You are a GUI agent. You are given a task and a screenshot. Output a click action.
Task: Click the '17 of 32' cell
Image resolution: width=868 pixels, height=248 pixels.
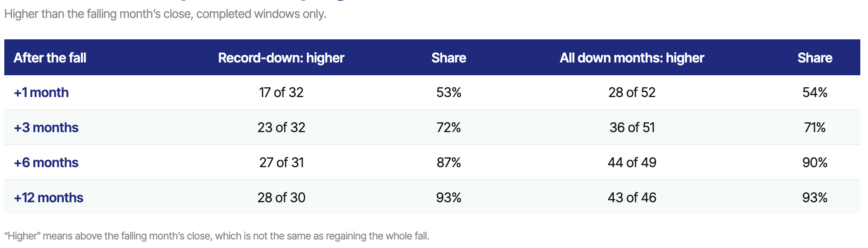tap(281, 92)
